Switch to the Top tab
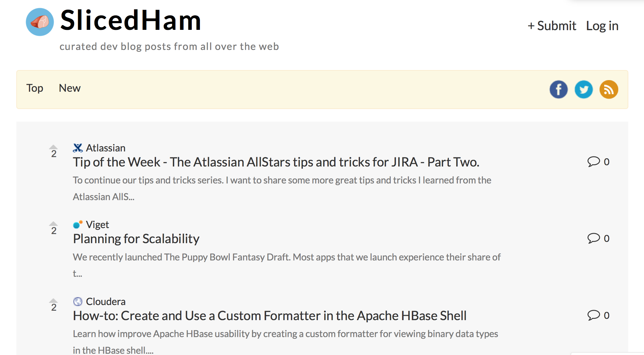The image size is (644, 355). 35,88
